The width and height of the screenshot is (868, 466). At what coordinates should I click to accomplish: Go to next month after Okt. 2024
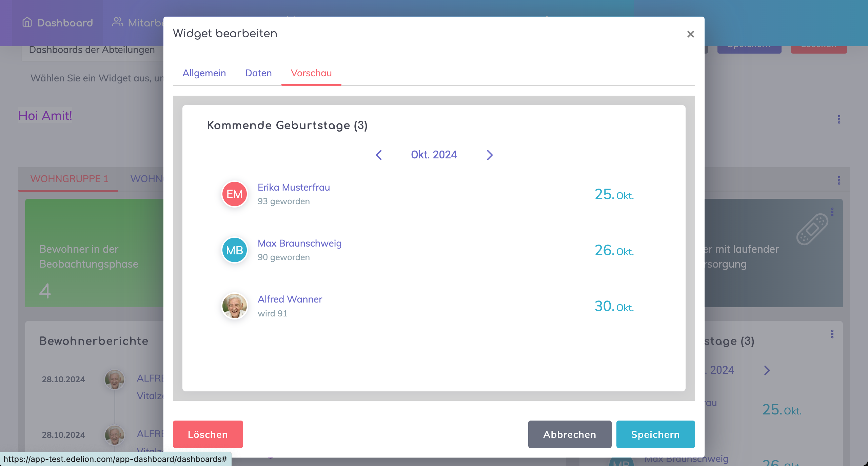point(490,155)
